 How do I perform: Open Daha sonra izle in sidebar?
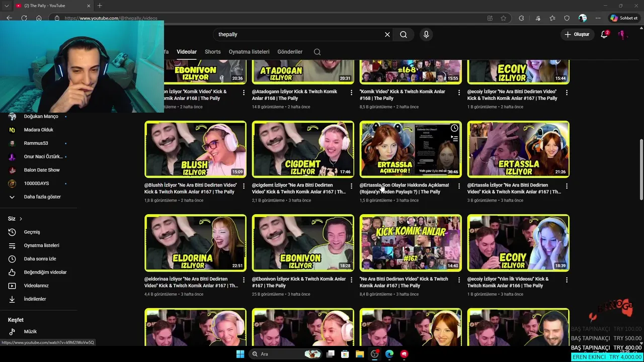click(39, 259)
